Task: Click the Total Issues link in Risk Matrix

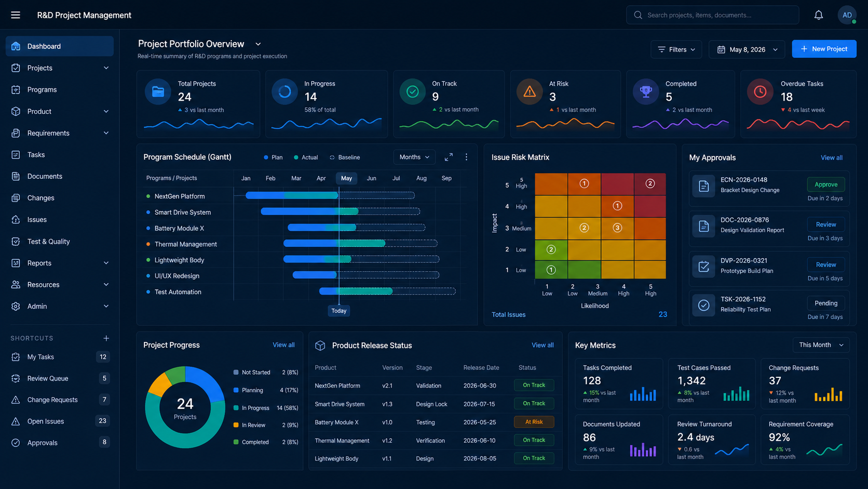Action: pyautogui.click(x=508, y=314)
